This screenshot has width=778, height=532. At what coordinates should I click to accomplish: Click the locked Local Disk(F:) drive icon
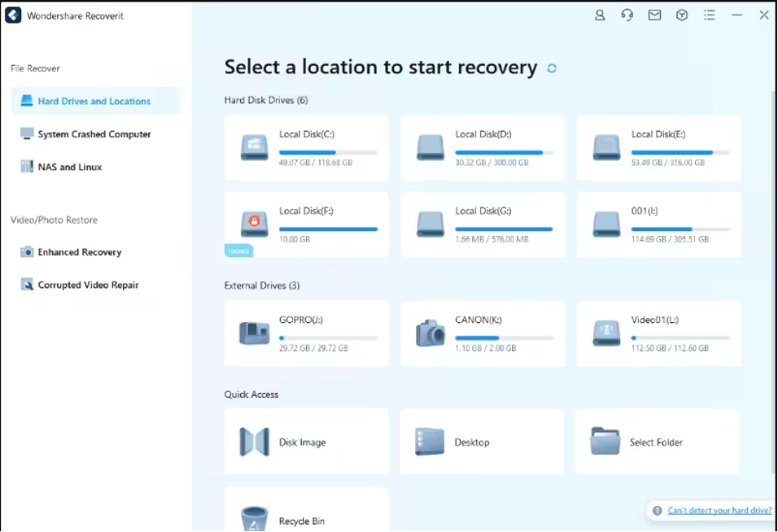(x=255, y=224)
